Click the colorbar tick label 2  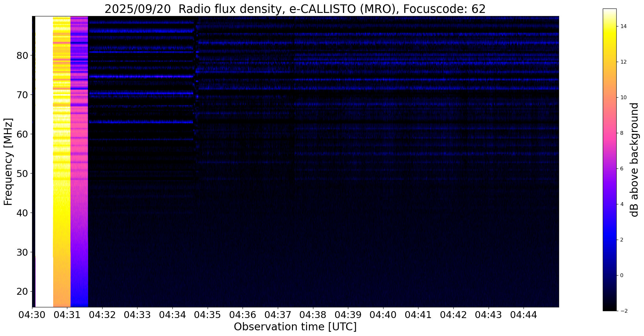click(x=621, y=240)
